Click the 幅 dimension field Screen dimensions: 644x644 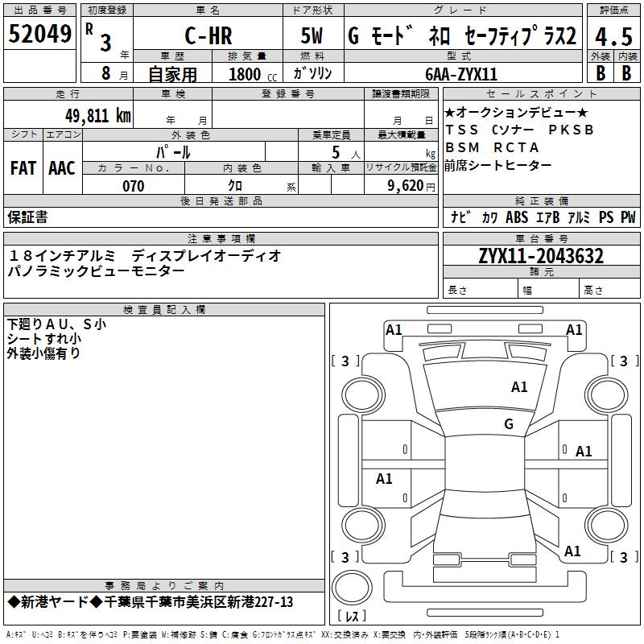pyautogui.click(x=548, y=290)
